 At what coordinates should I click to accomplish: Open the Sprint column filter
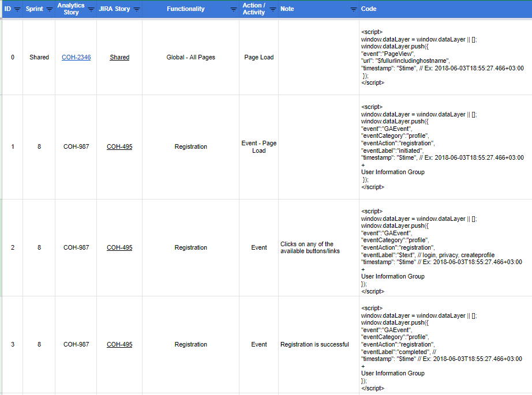[50, 9]
